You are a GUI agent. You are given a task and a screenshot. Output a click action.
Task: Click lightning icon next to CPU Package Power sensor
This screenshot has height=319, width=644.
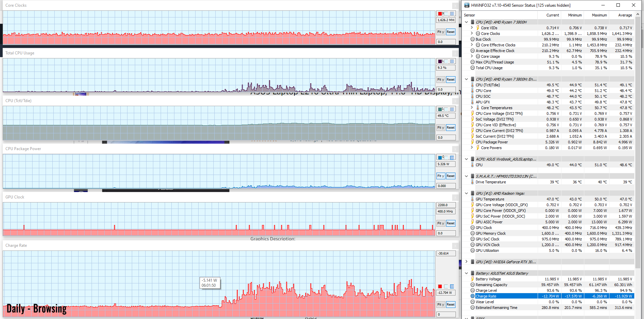coord(472,142)
